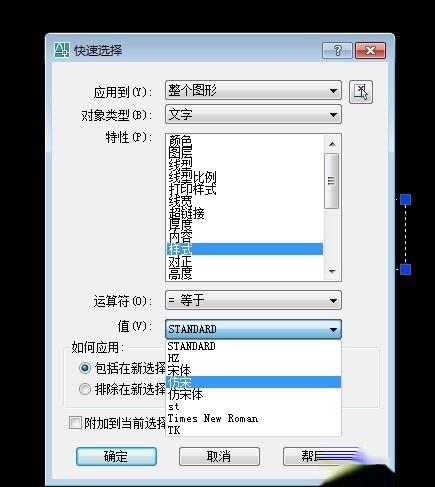Screen dimensions: 435x487
Task: Select 内容 in the properties list
Action: 244,237
